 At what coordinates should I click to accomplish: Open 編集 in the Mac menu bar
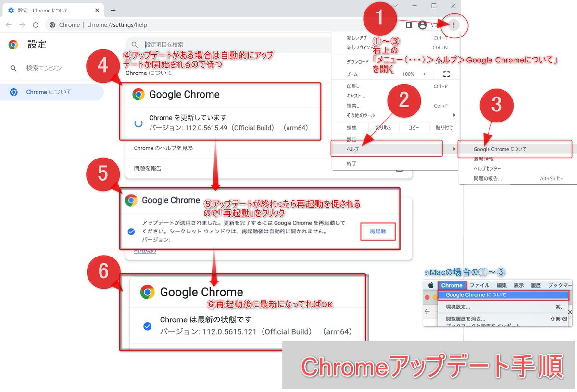coord(502,285)
